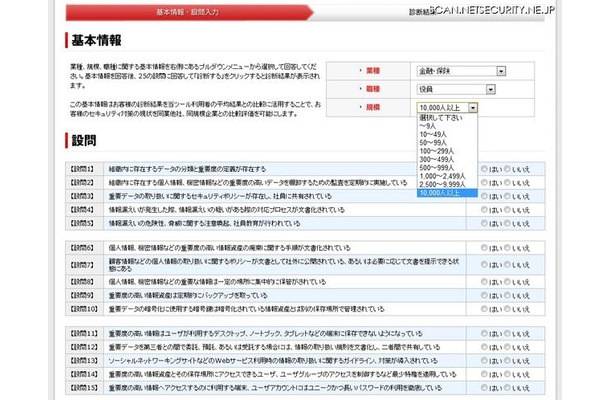
Task: Tick はい on 設問9 backup question
Action: 484,295
